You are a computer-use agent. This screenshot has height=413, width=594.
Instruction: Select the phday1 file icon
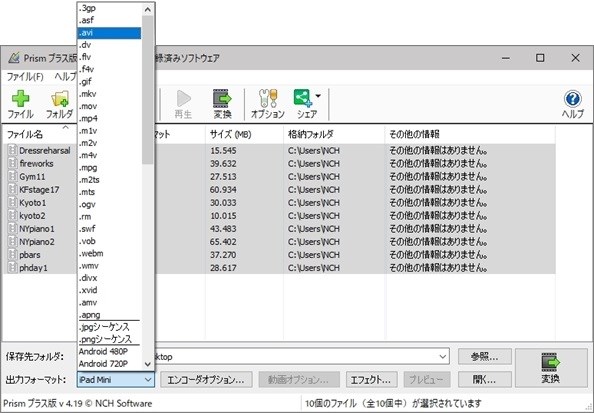pos(13,268)
